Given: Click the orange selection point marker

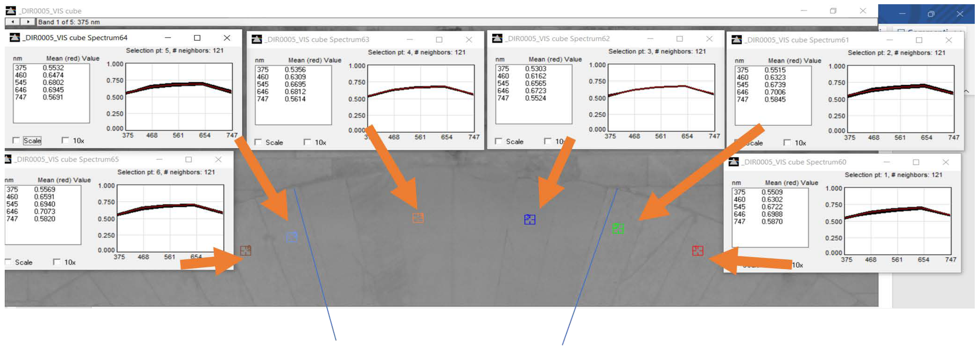Looking at the screenshot, I should click(418, 218).
